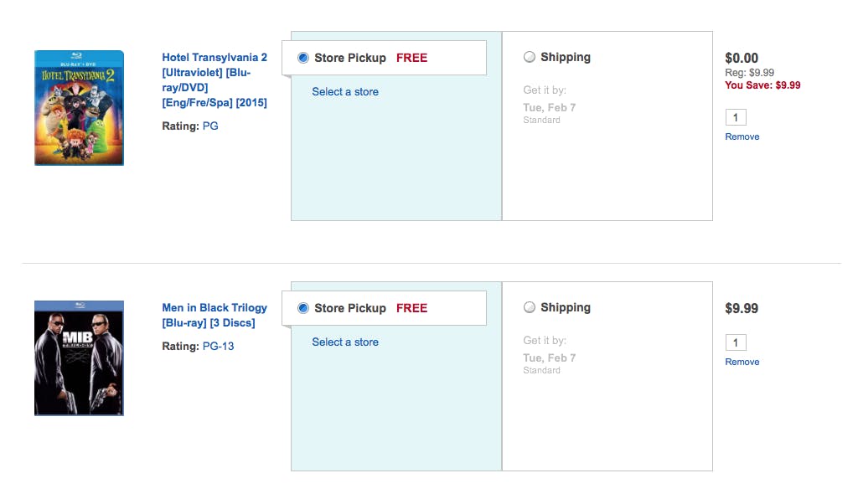This screenshot has height=504, width=858.
Task: Focus the quantity field for Men in Black Trilogy
Action: coord(736,342)
